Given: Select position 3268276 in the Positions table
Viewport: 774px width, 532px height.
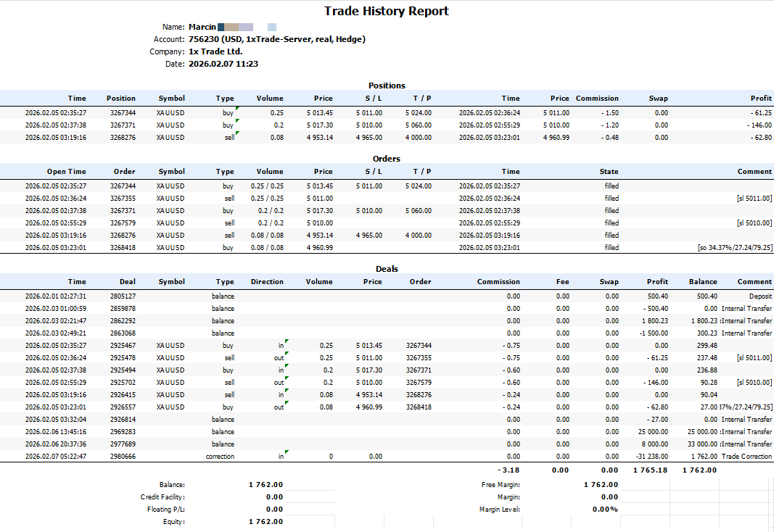Looking at the screenshot, I should (123, 138).
